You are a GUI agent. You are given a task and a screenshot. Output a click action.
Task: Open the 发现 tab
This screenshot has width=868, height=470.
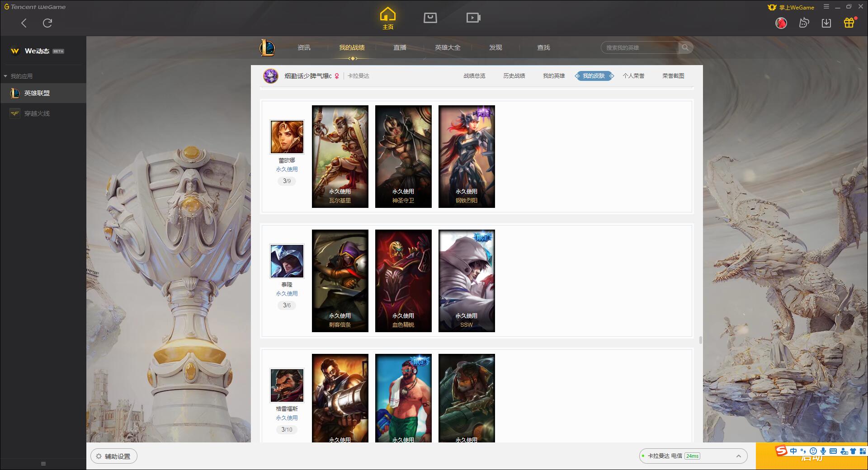click(x=495, y=47)
